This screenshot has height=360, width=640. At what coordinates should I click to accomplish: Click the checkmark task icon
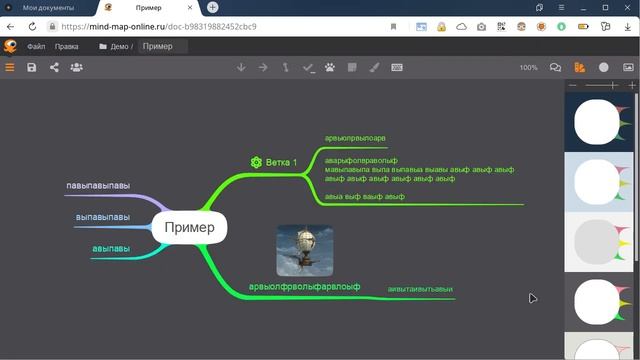click(309, 68)
